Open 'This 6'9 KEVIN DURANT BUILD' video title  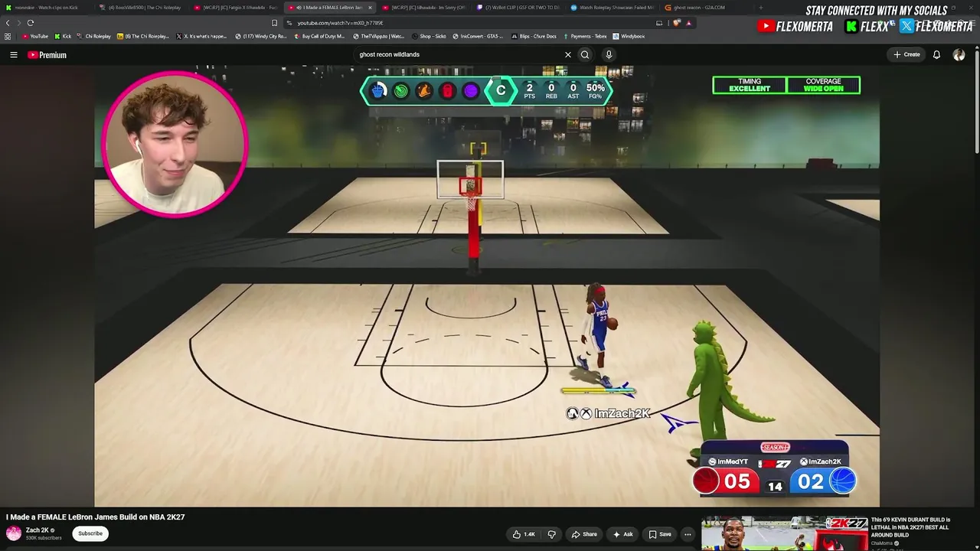tap(910, 527)
